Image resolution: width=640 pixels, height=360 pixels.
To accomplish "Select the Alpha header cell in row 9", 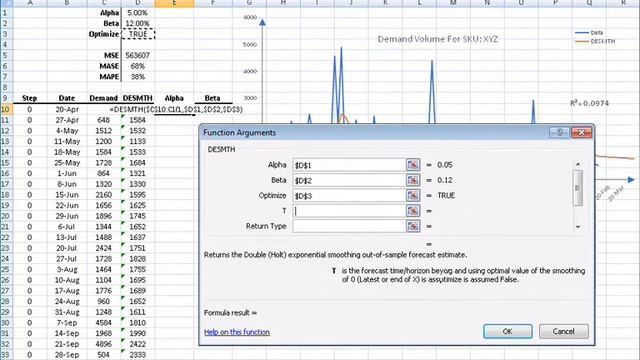I will [x=174, y=98].
